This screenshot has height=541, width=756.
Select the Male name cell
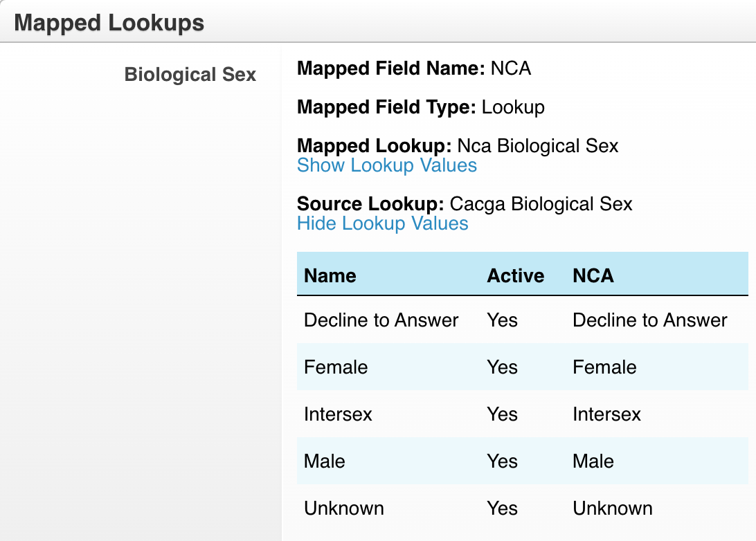click(324, 461)
